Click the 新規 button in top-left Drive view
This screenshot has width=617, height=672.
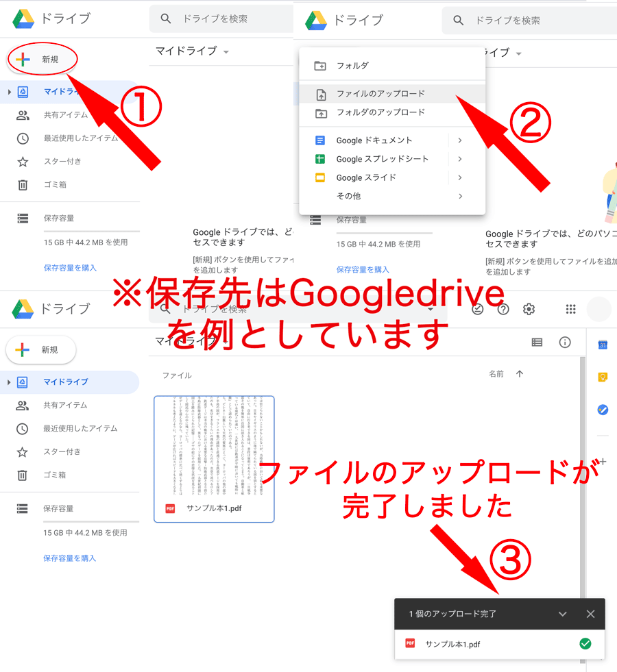[42, 59]
